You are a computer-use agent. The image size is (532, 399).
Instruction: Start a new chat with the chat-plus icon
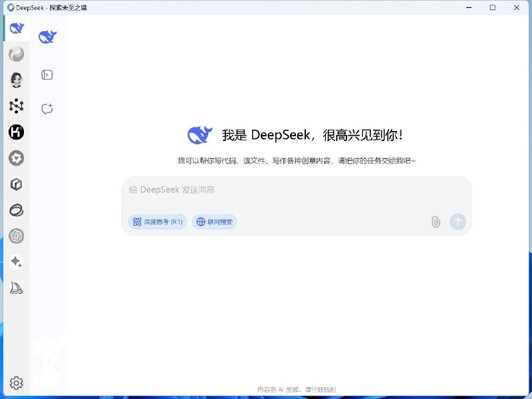pyautogui.click(x=47, y=108)
